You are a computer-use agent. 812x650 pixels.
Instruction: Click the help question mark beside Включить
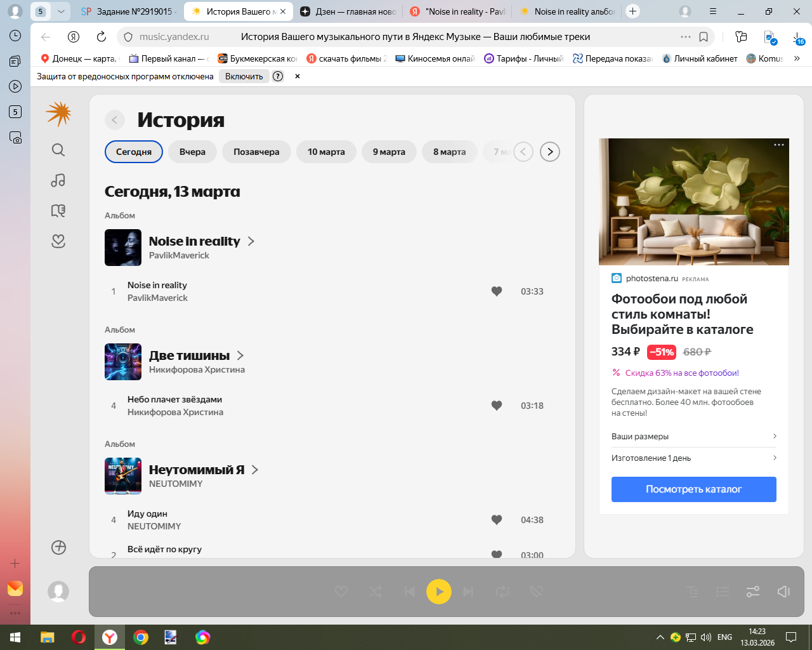tap(278, 76)
